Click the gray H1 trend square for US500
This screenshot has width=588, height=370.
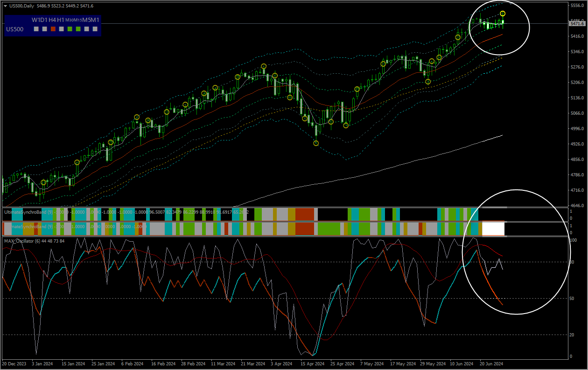(61, 29)
